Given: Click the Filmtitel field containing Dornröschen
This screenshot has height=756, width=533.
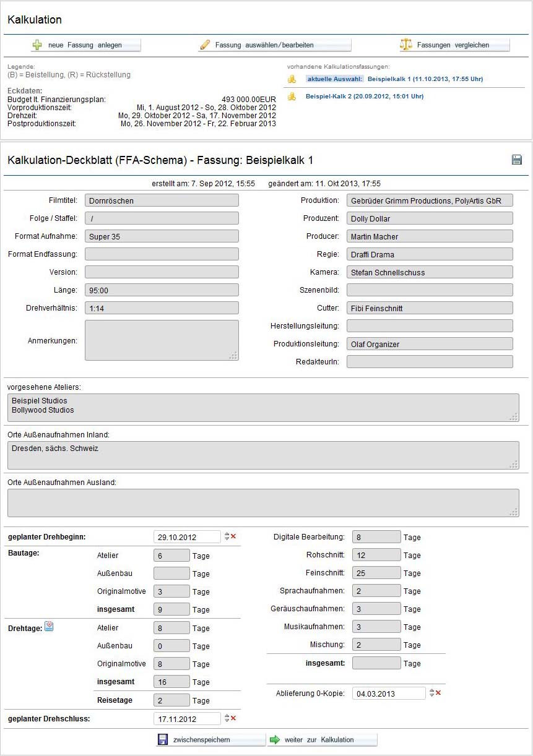Looking at the screenshot, I should click(x=162, y=200).
